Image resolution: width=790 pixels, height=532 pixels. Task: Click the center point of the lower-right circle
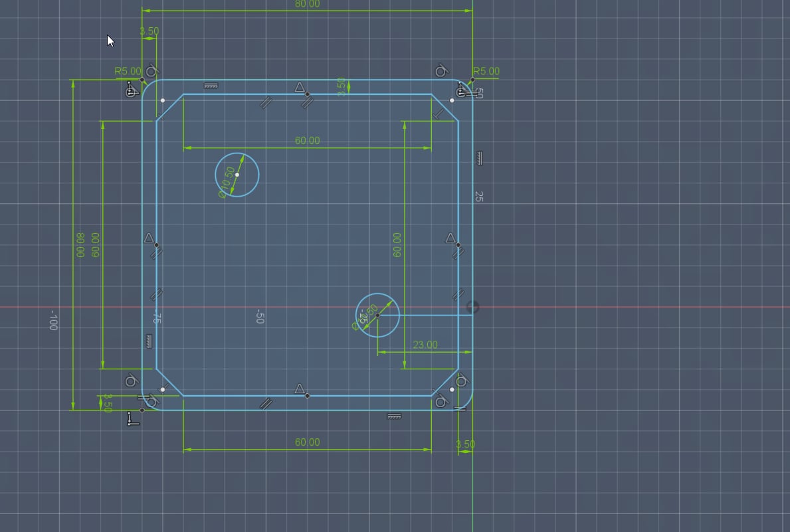click(377, 315)
